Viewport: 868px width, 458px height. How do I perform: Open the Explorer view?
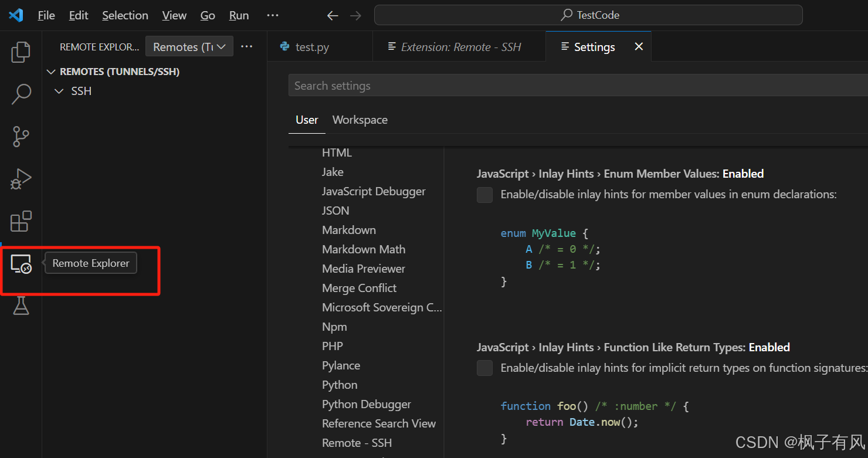pyautogui.click(x=21, y=52)
